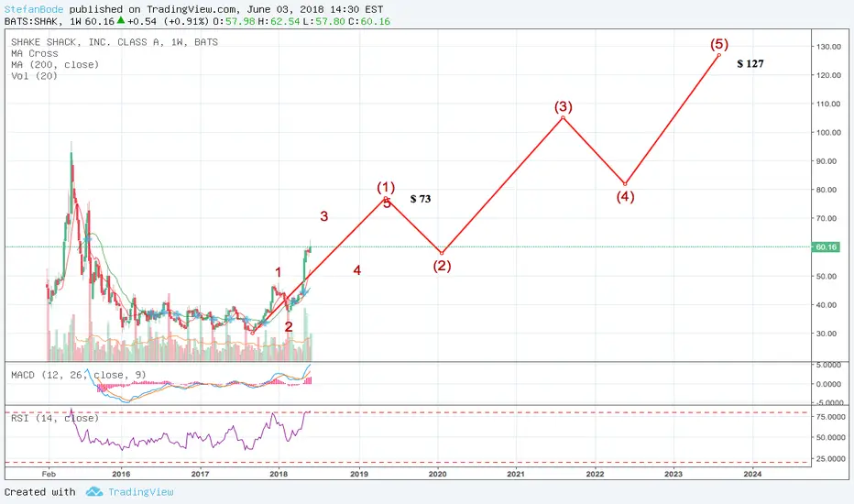854x504 pixels.
Task: Click the 120.00 price axis label
Action: point(828,75)
